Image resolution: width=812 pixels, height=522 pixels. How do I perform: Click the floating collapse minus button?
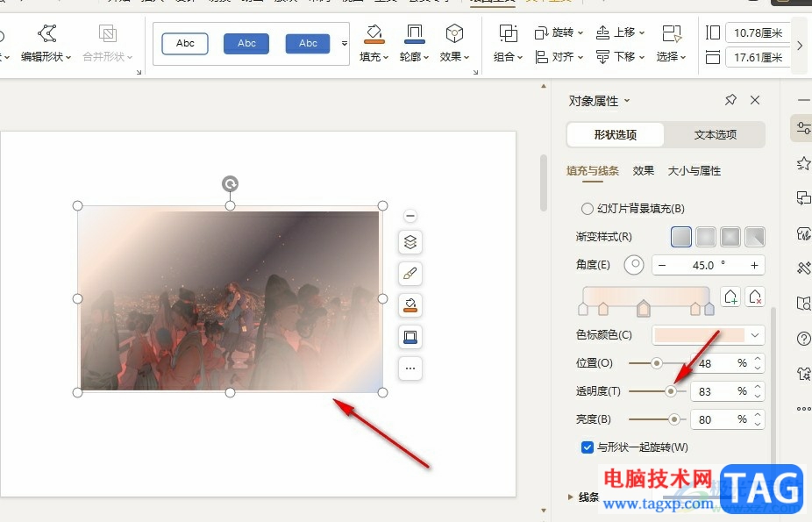tap(410, 216)
